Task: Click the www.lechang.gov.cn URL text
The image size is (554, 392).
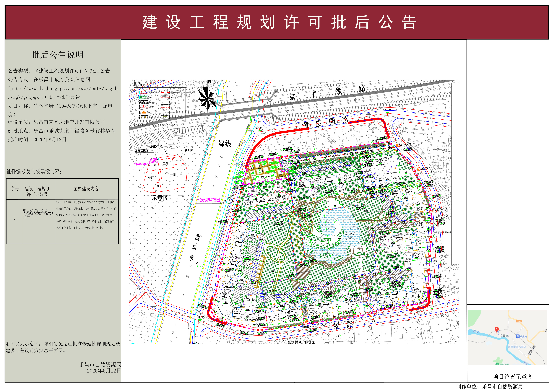Action: 63,93
